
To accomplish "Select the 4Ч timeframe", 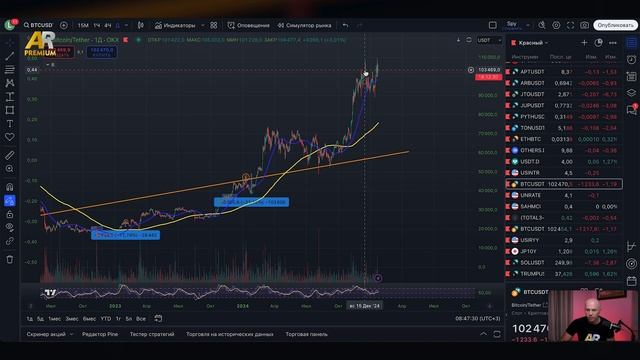I will [x=108, y=25].
